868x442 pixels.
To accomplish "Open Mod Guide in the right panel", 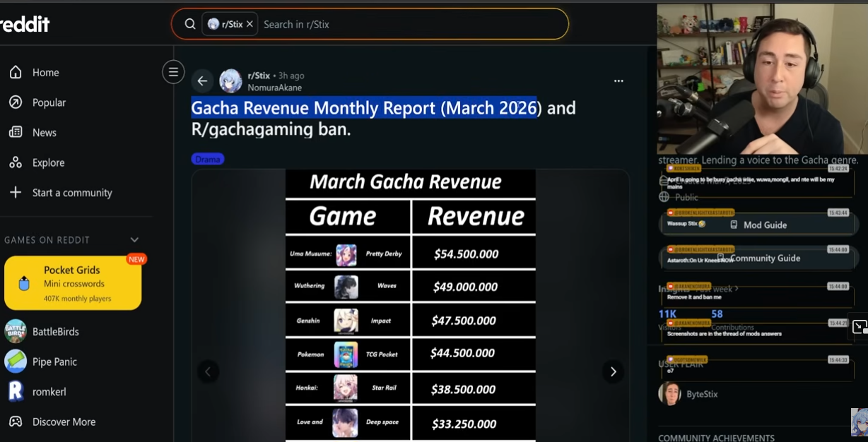I will (x=758, y=225).
